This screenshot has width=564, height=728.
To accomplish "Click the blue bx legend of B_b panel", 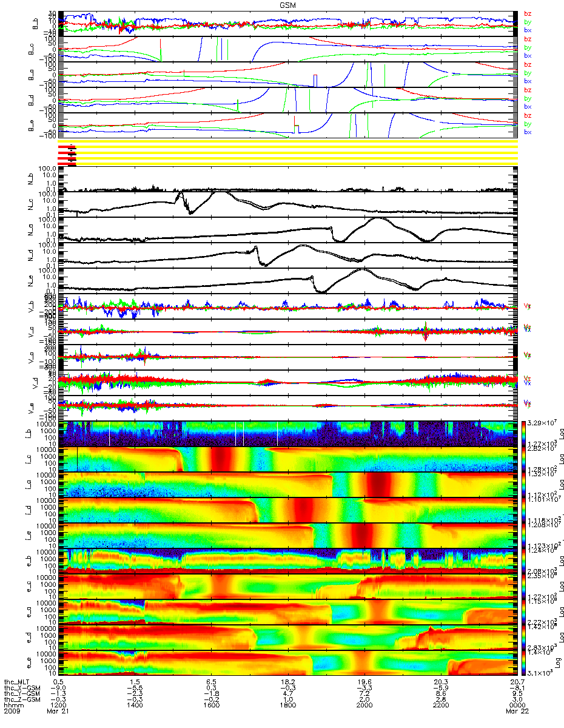I will coord(528,30).
